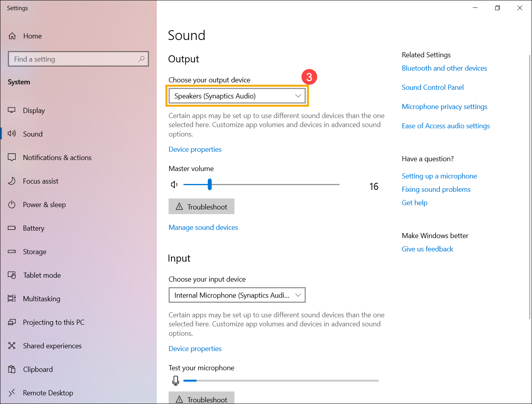The image size is (532, 404).
Task: Open Remote Desktop settings
Action: pos(78,393)
